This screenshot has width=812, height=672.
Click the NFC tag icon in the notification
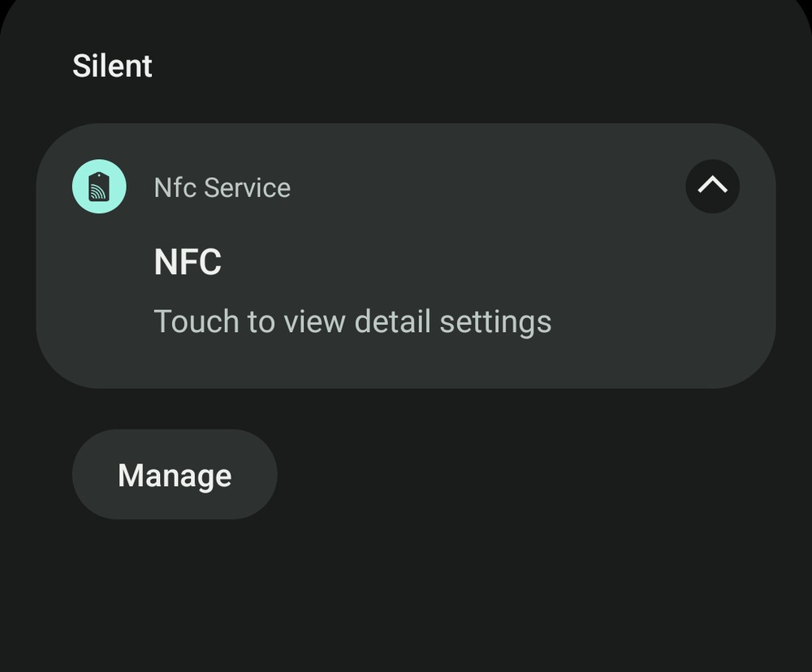coord(99,187)
